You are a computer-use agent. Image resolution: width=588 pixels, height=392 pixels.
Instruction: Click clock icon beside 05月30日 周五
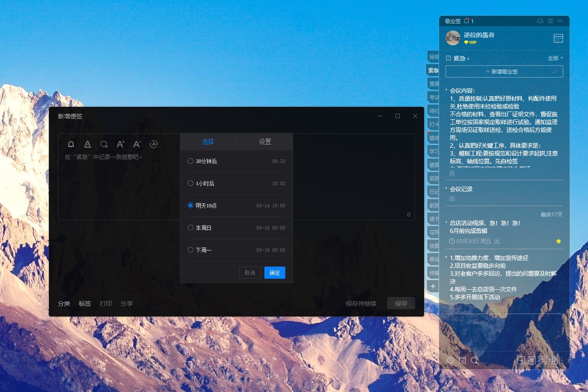pyautogui.click(x=452, y=241)
